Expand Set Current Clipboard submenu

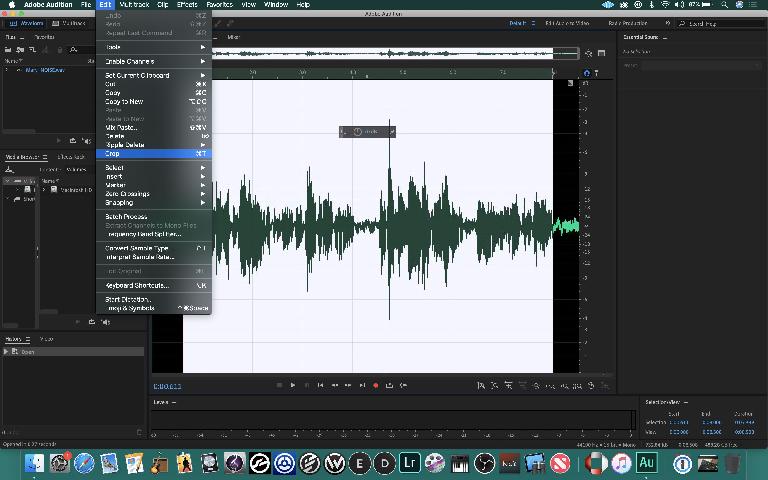point(154,75)
